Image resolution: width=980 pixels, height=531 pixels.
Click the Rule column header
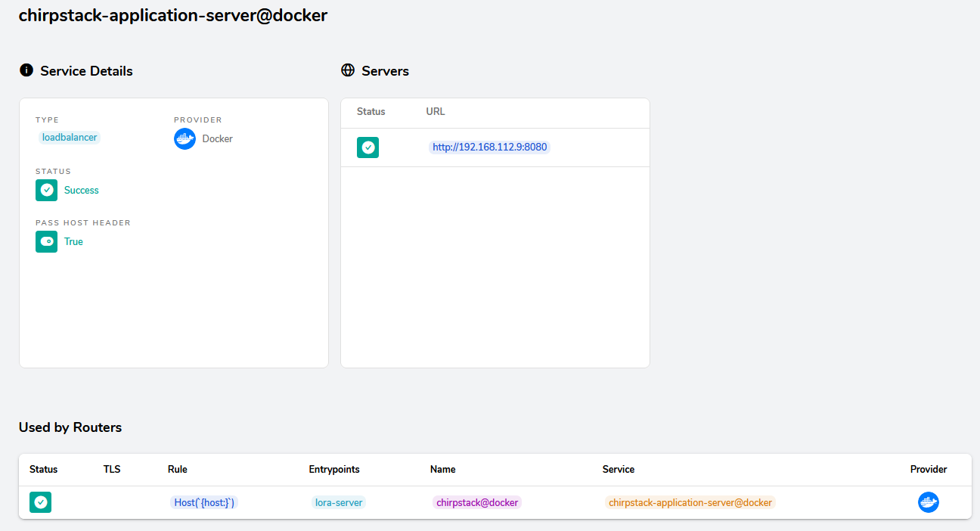178,469
